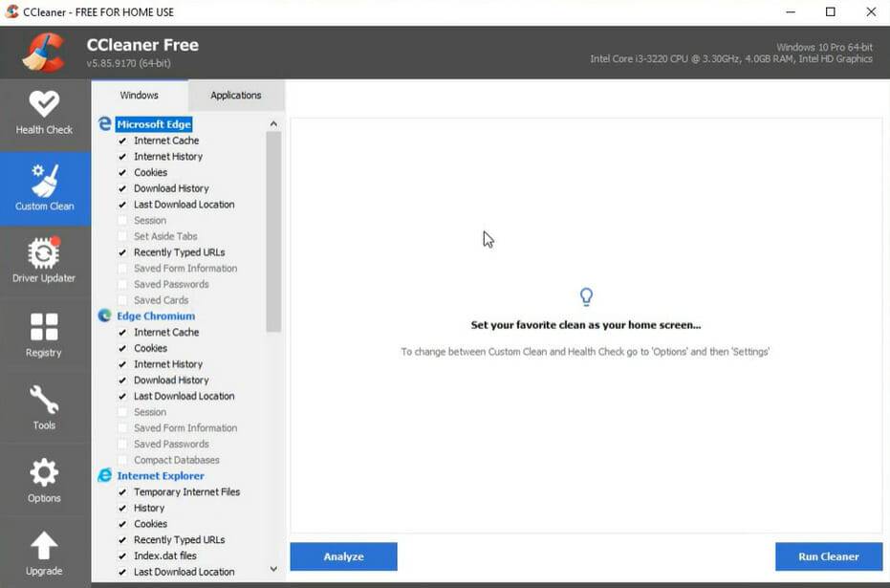Viewport: 890px width, 588px height.
Task: Open the Options gear icon
Action: (44, 480)
